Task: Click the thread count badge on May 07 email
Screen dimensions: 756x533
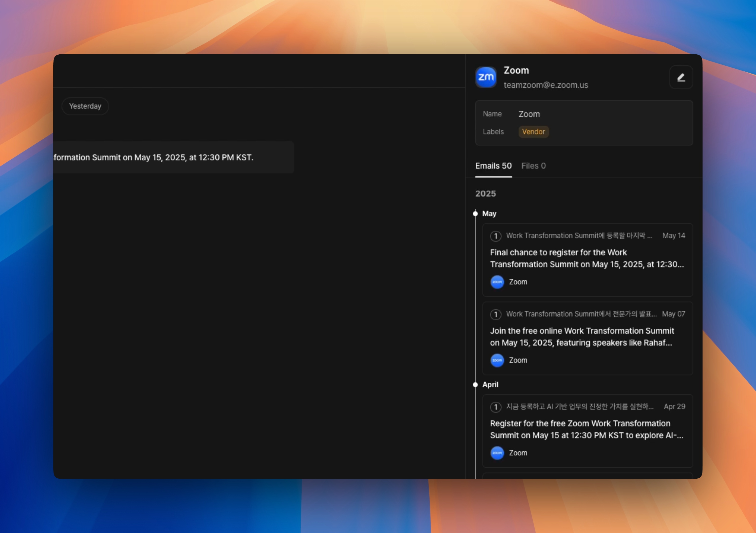Action: (x=495, y=314)
